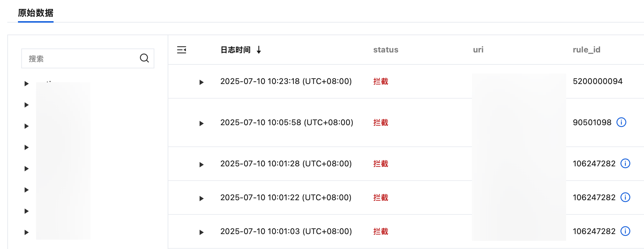Screen dimensions: 644x249
Task: Collapse the field list panel icon
Action: pyautogui.click(x=182, y=50)
